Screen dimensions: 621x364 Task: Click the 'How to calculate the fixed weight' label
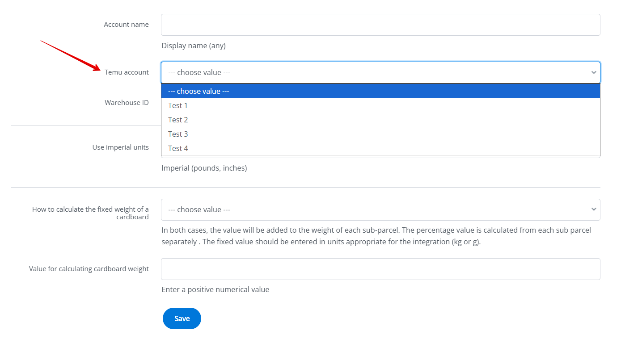tap(90, 213)
